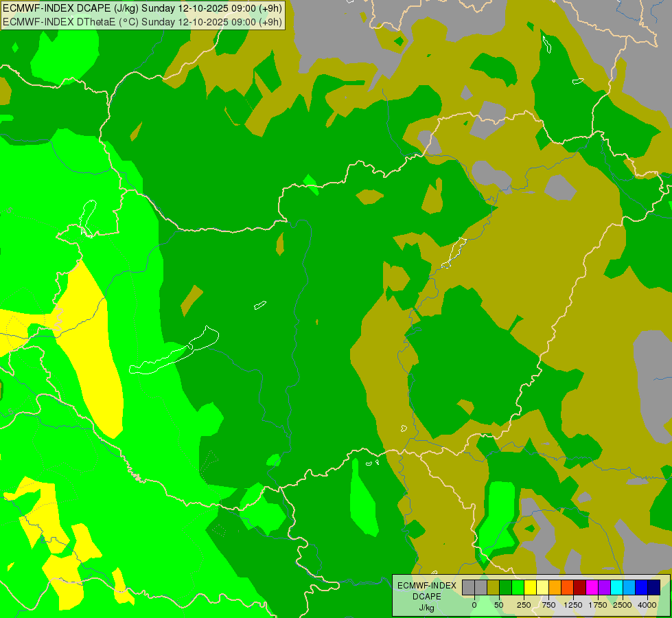Image resolution: width=672 pixels, height=618 pixels.
Task: Pick the olive swatch in the legend
Action: coord(493,587)
